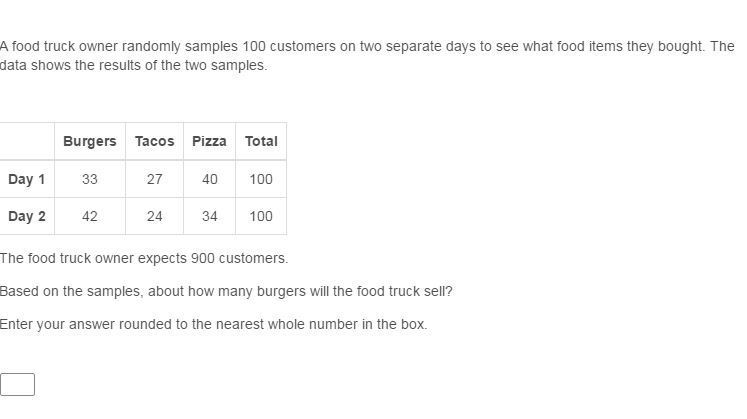Select the Day 2 row label
Screen dimensions: 747x419
27,216
